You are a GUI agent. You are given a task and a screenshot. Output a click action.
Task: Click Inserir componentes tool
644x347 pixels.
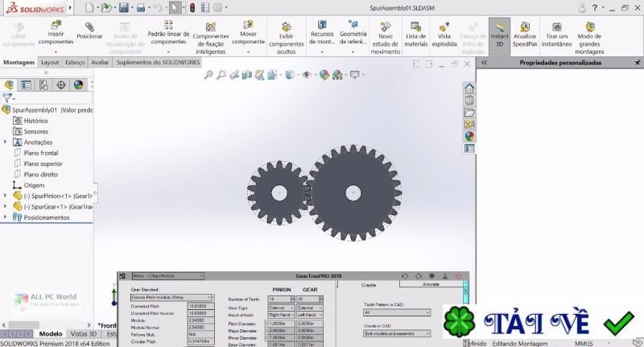click(56, 33)
